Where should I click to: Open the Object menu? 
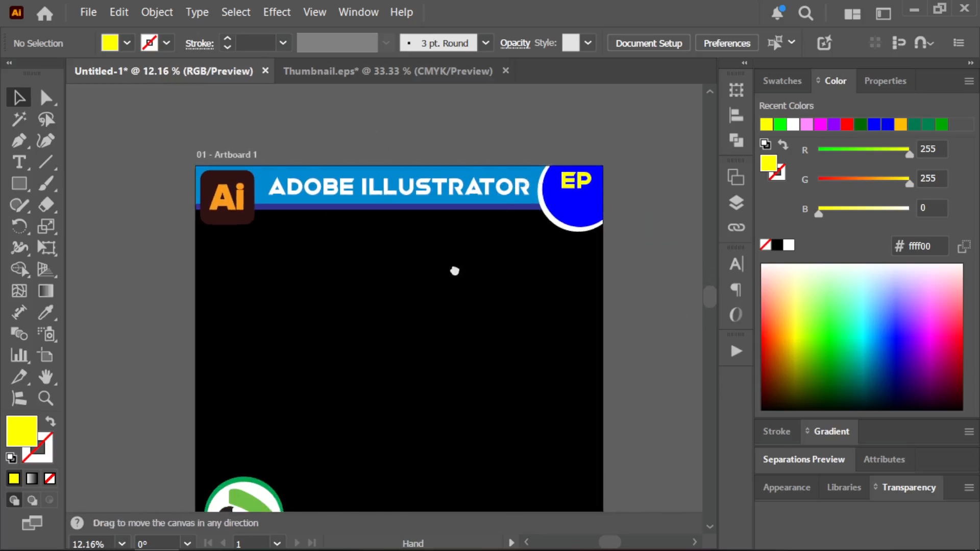[157, 12]
